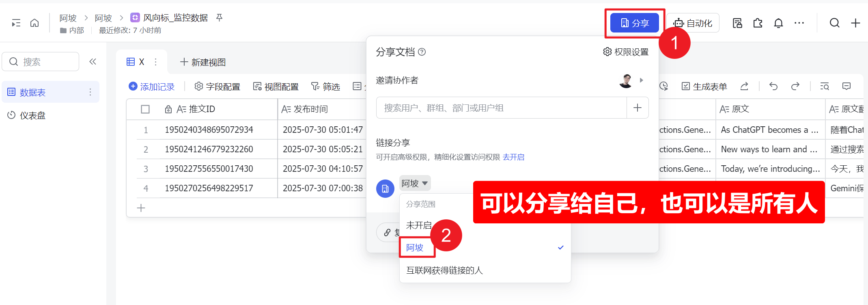The image size is (868, 305).
Task: Go to the home page icon
Action: point(34,23)
